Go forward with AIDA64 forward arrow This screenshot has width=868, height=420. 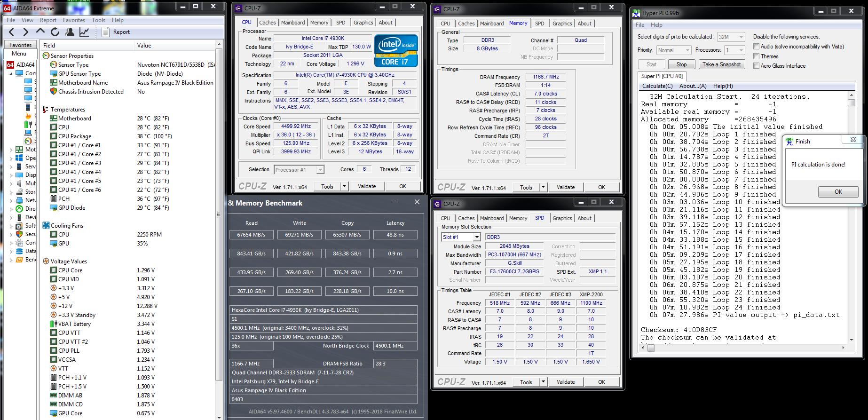click(x=26, y=32)
